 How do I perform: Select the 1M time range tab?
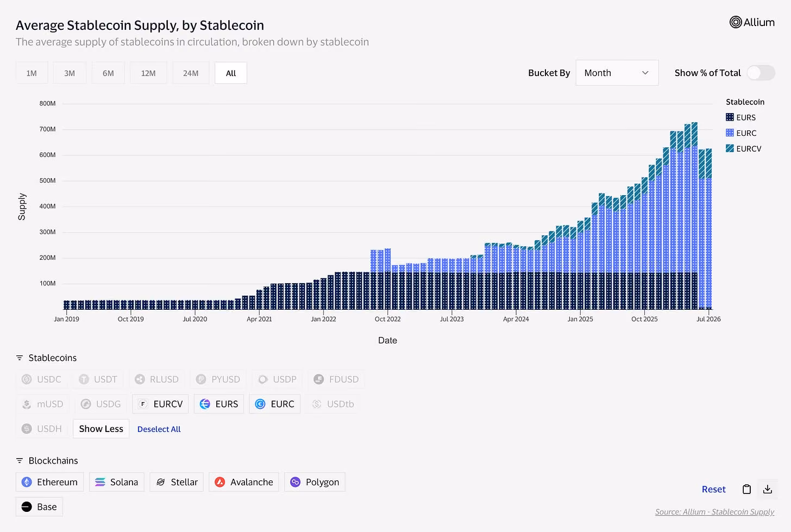pyautogui.click(x=32, y=73)
